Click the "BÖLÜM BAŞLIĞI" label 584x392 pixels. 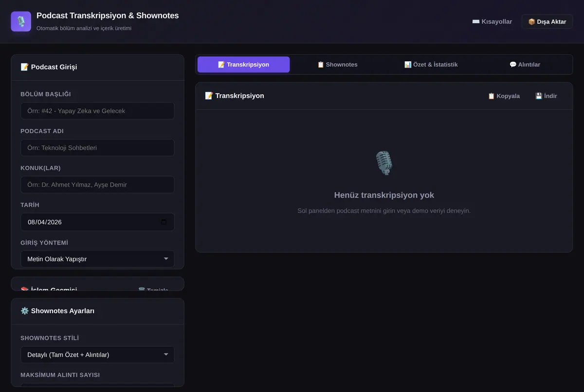(x=46, y=94)
